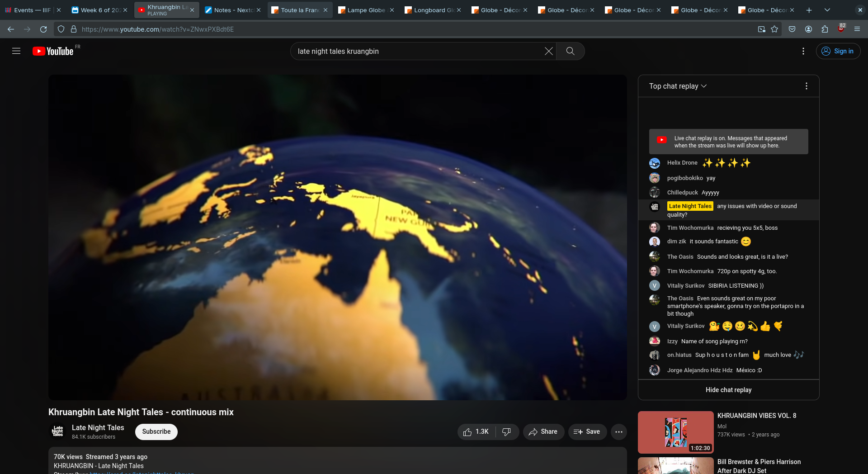Open YouTube settings three-dot menu in header

coord(803,51)
